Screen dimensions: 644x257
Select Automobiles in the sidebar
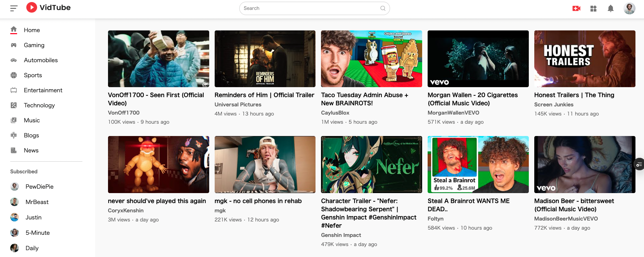coord(41,60)
